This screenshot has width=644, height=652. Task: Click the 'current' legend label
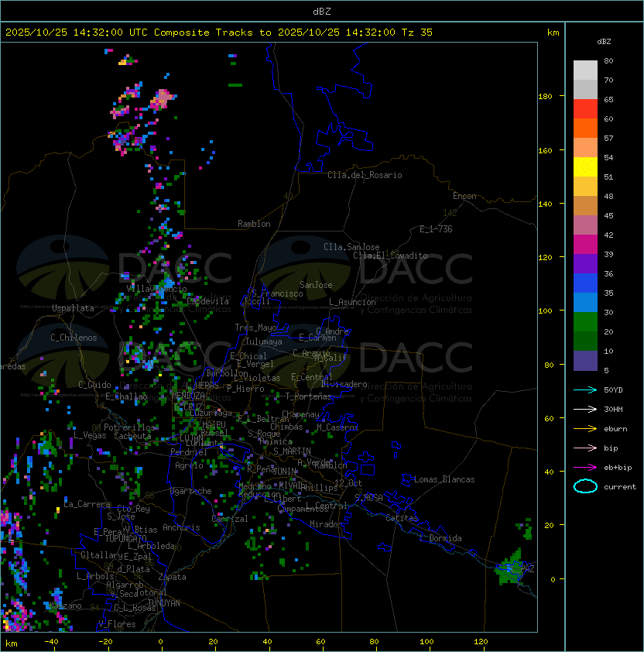point(620,486)
